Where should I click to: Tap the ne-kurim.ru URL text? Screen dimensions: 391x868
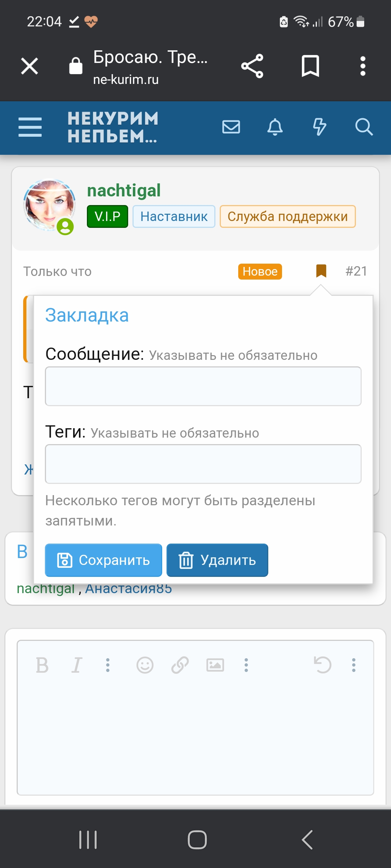126,80
